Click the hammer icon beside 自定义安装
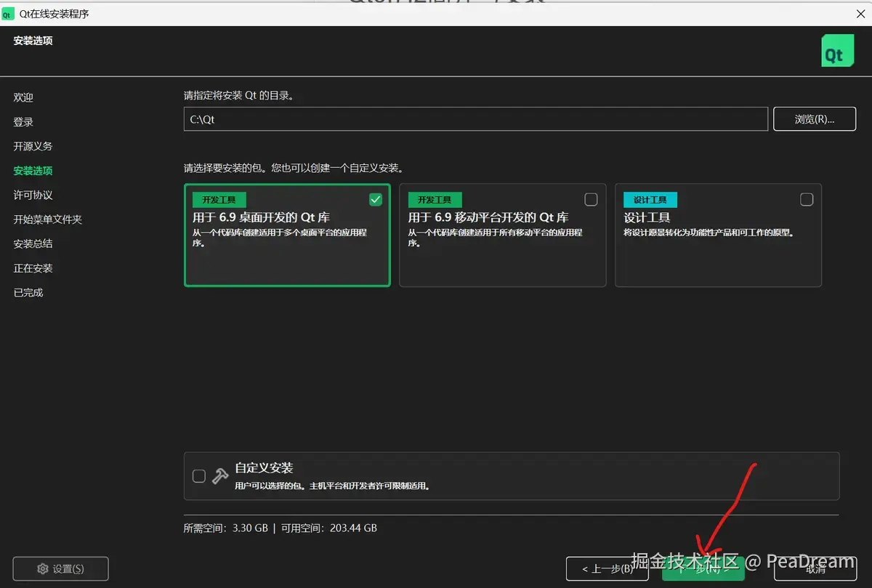 click(x=220, y=476)
